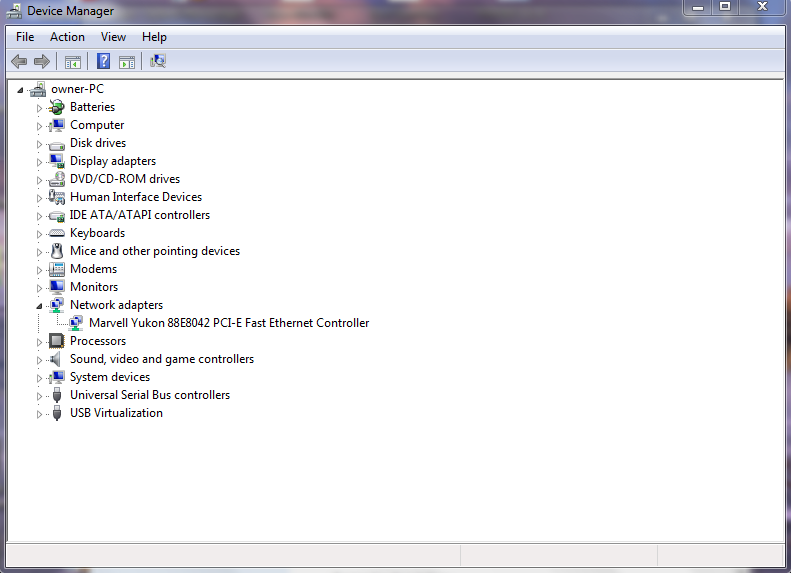Viewport: 791px width, 573px height.
Task: Click the System devices category icon
Action: (56, 377)
